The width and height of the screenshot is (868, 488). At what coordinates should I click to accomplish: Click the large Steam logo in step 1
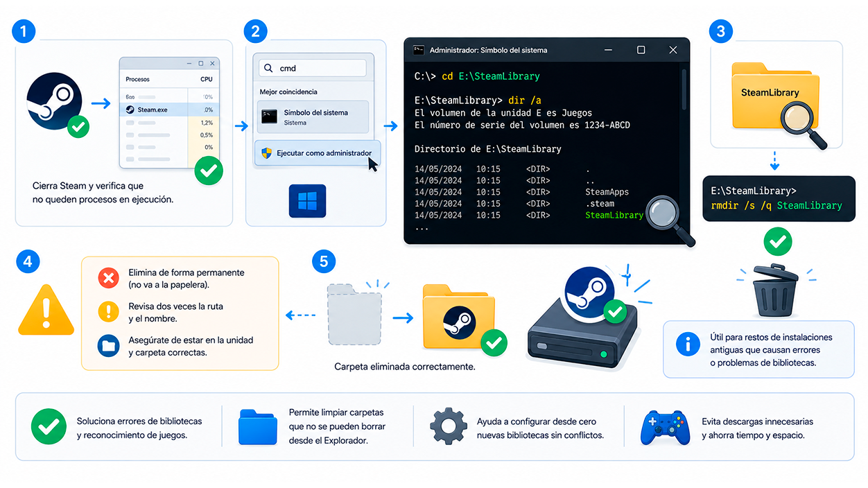(x=54, y=103)
